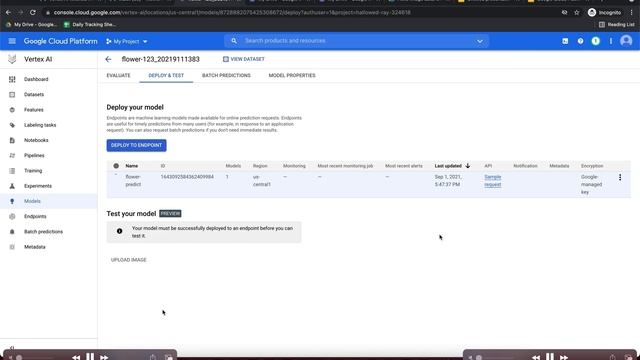Screen dimensions: 640x360
Task: Click the Deploy to Endpoint button
Action: 136,145
